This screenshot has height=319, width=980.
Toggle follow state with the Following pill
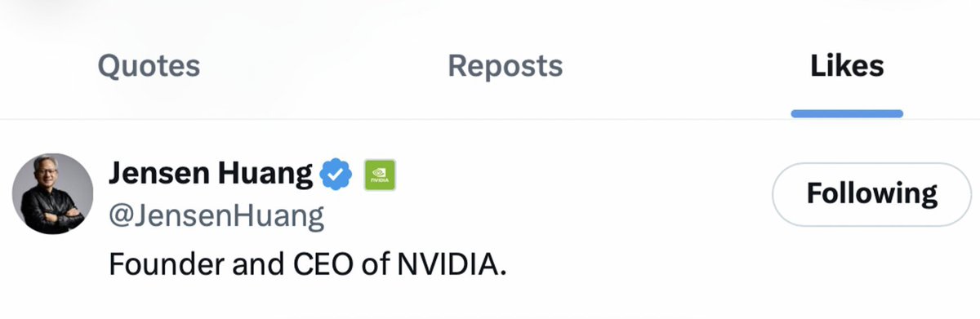coord(871,194)
